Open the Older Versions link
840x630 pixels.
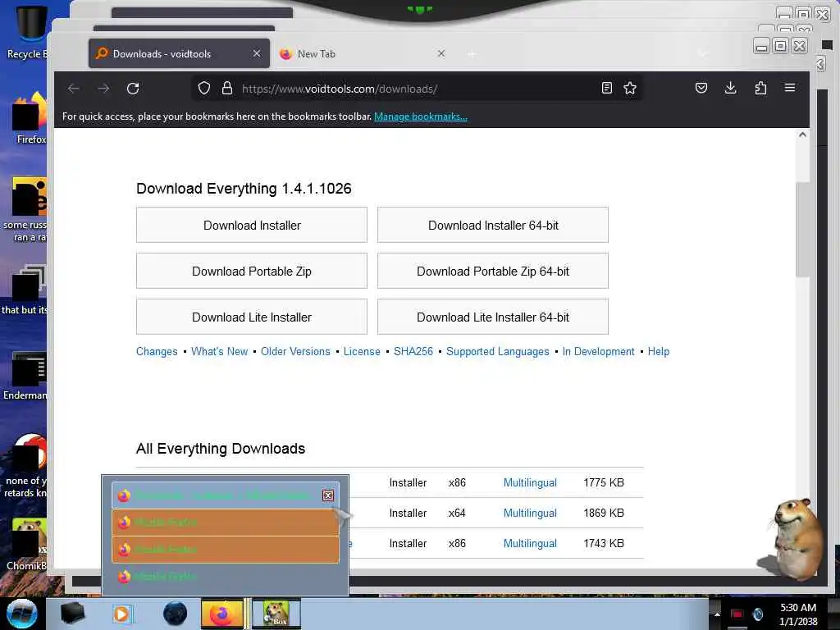[295, 351]
